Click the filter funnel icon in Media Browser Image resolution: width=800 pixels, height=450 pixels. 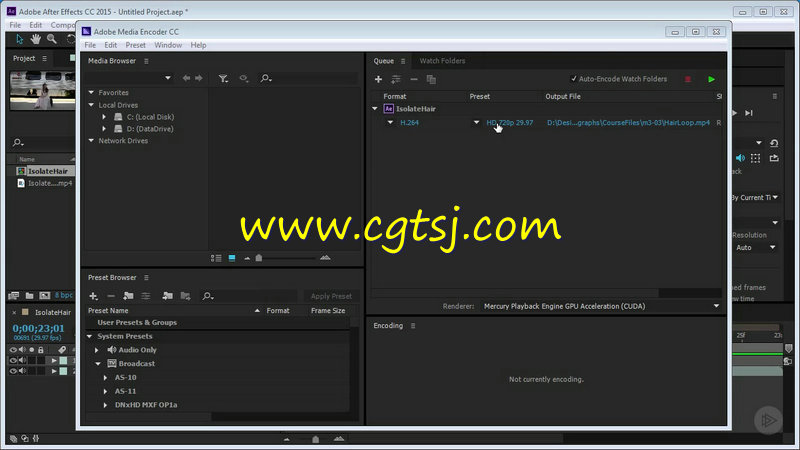coord(223,78)
